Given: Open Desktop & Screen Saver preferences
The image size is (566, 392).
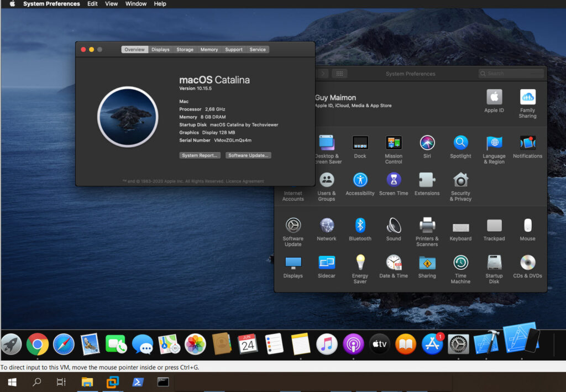Looking at the screenshot, I should (327, 150).
